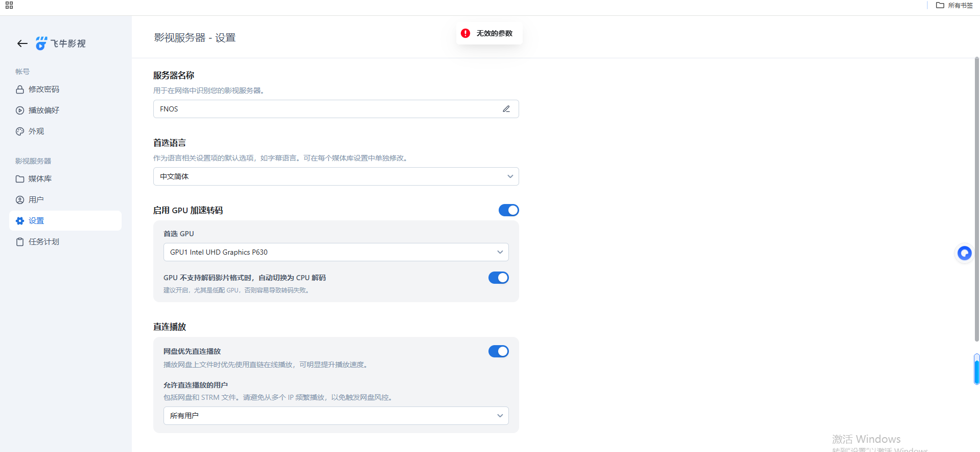Viewport: 980px width, 452px height.
Task: Click the 影视服务器 - 设置 page title
Action: pyautogui.click(x=195, y=38)
